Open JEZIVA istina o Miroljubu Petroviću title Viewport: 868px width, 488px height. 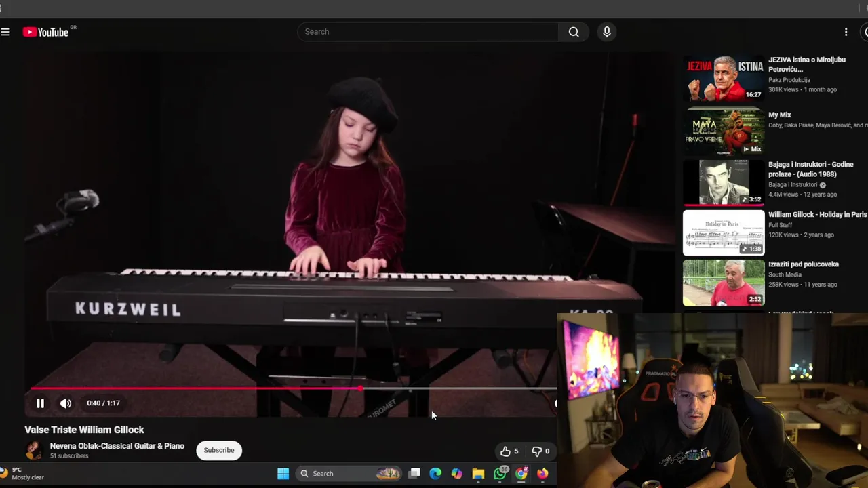pyautogui.click(x=807, y=64)
